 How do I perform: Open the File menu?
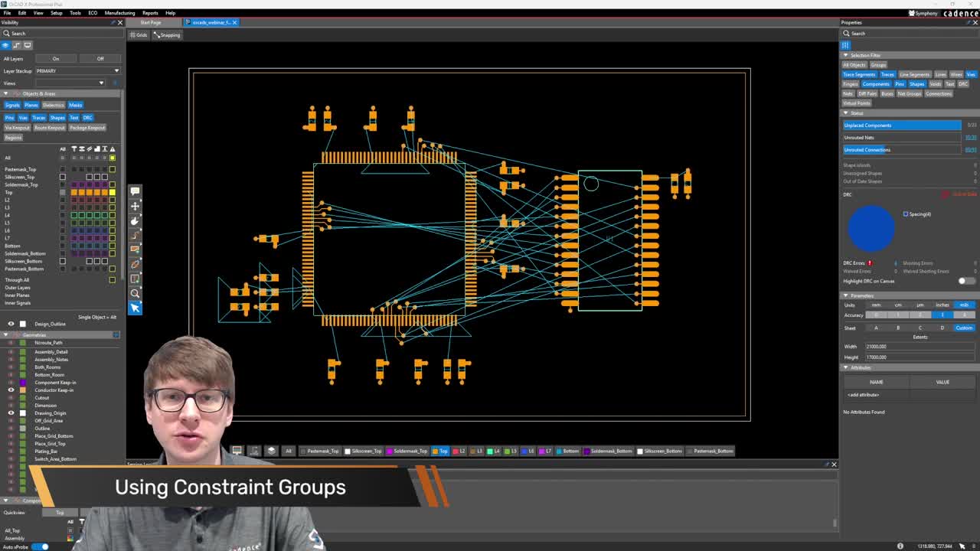(7, 13)
